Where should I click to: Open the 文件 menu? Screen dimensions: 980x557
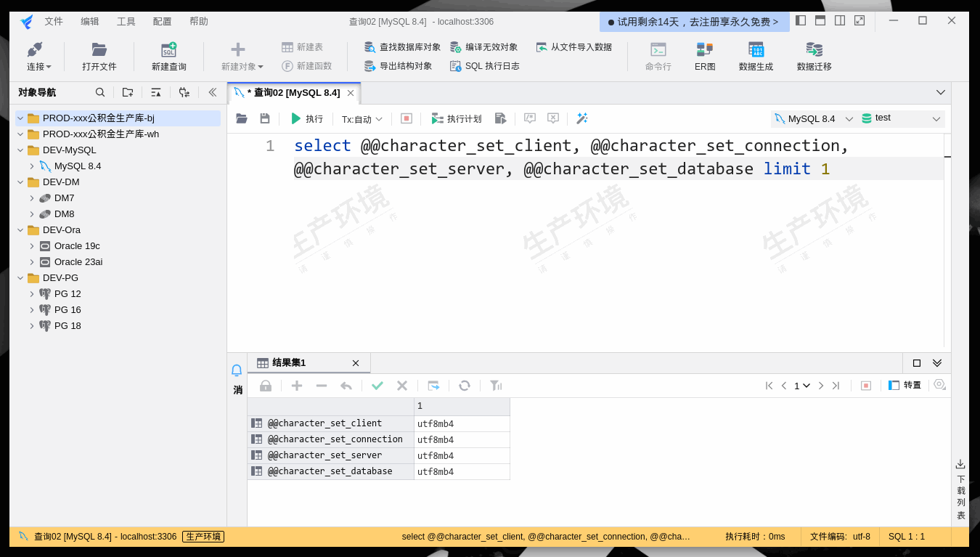point(54,21)
